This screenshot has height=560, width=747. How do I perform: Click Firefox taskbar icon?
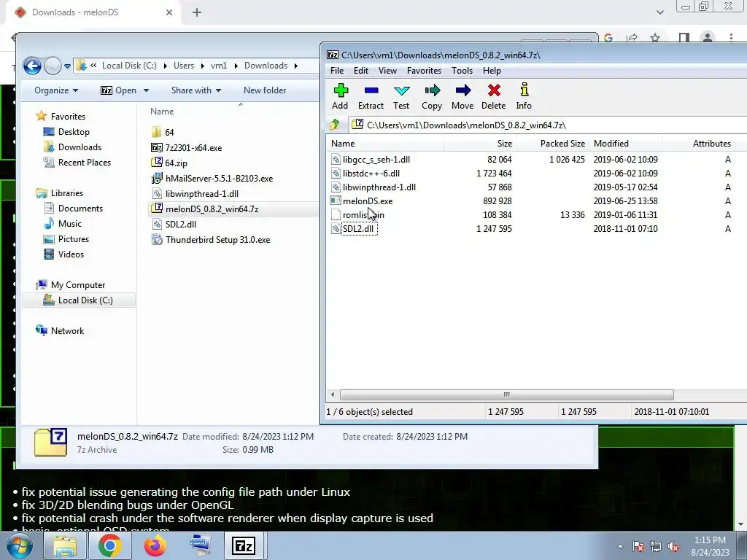(x=155, y=545)
